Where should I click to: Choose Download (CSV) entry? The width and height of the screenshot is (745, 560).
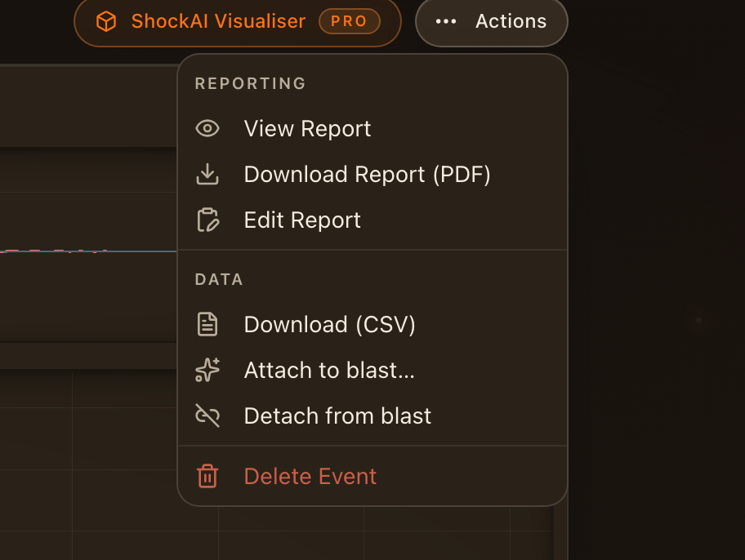coord(372,324)
